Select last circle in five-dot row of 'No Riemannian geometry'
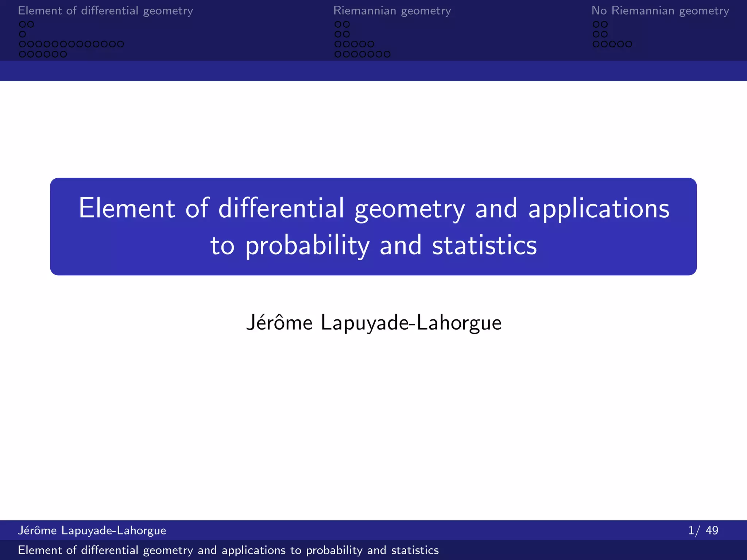 pos(628,44)
